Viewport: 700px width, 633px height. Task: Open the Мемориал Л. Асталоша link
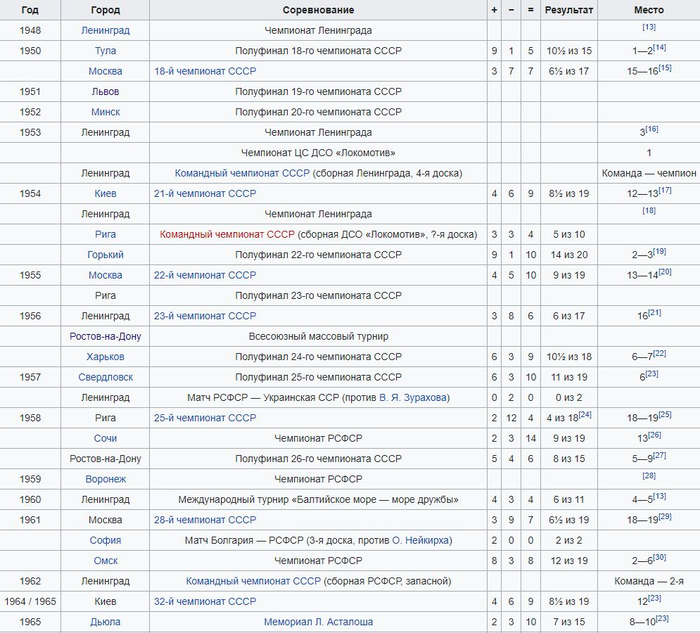click(318, 622)
